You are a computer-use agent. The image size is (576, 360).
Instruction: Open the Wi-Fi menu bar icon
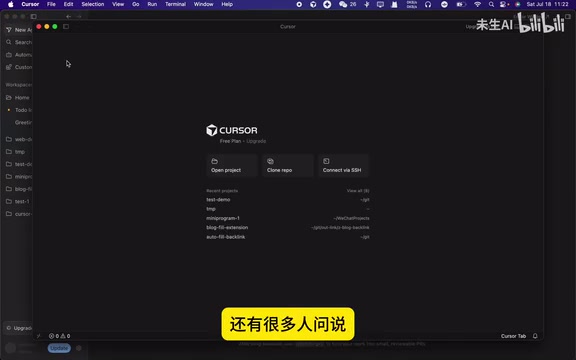[477, 4]
